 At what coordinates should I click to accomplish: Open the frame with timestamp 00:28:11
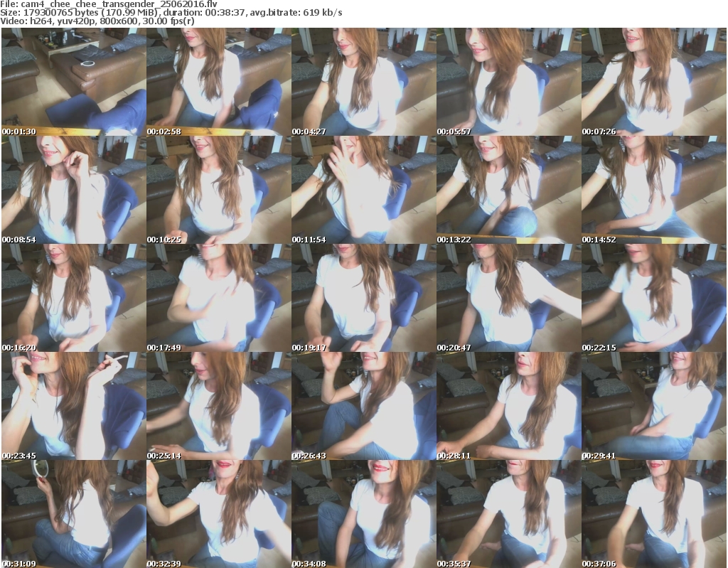point(509,407)
